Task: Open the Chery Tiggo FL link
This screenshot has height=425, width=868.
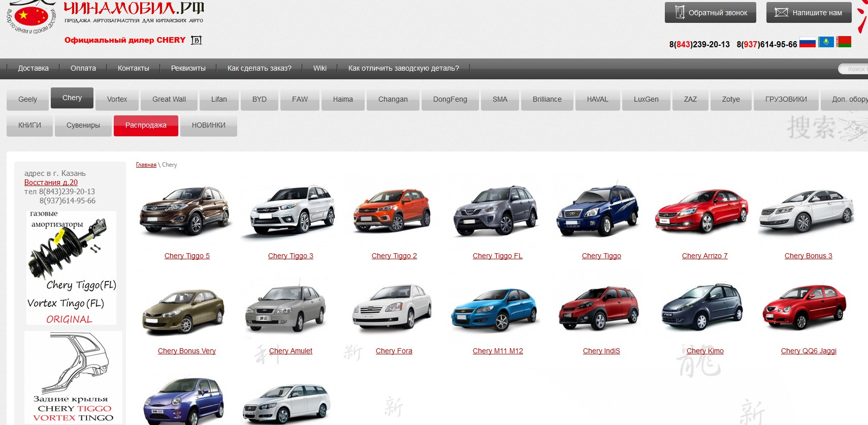Action: pyautogui.click(x=498, y=256)
